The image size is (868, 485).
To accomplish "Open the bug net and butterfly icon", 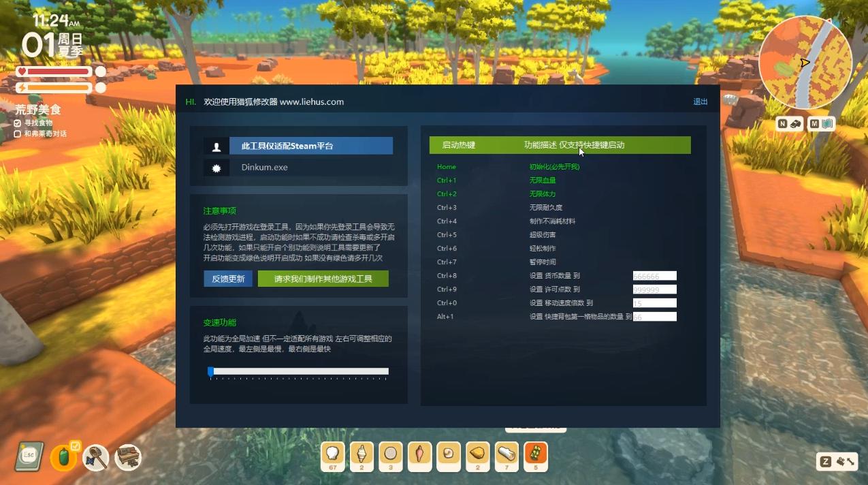I will click(95, 457).
